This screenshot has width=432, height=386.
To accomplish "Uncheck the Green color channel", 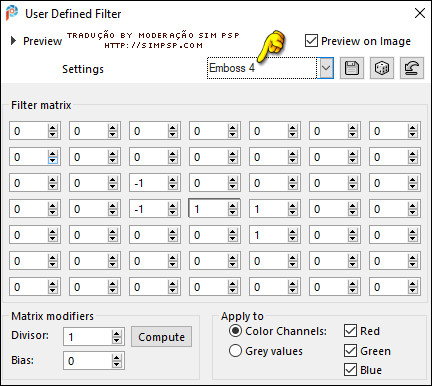I will pyautogui.click(x=350, y=351).
